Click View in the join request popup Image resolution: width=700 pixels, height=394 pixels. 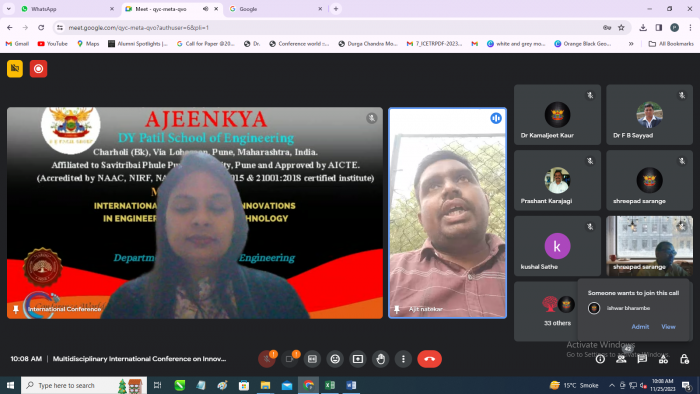668,327
